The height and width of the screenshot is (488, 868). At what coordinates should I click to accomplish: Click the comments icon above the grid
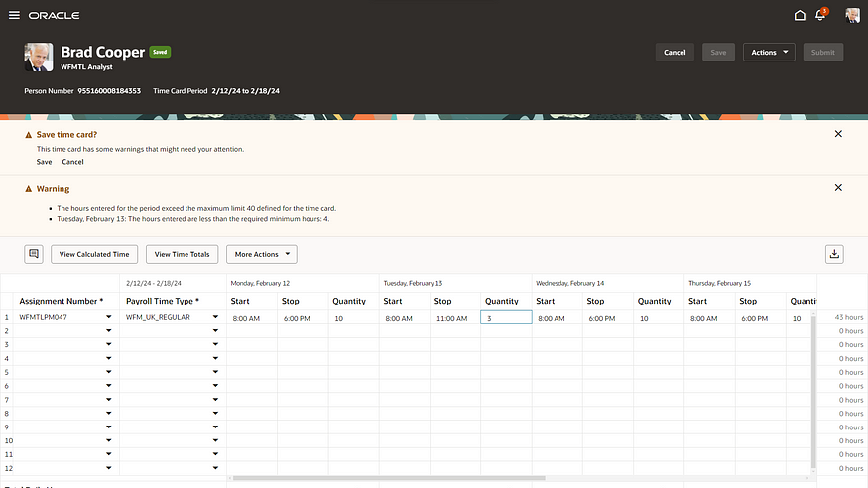click(34, 254)
